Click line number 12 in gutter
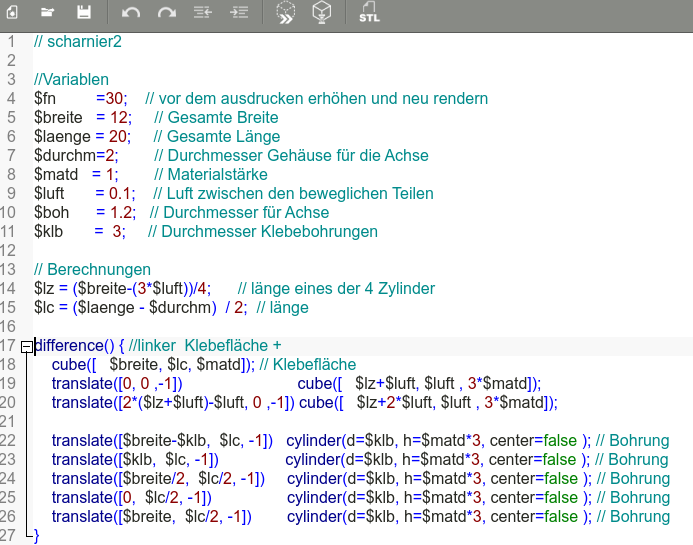 8,251
